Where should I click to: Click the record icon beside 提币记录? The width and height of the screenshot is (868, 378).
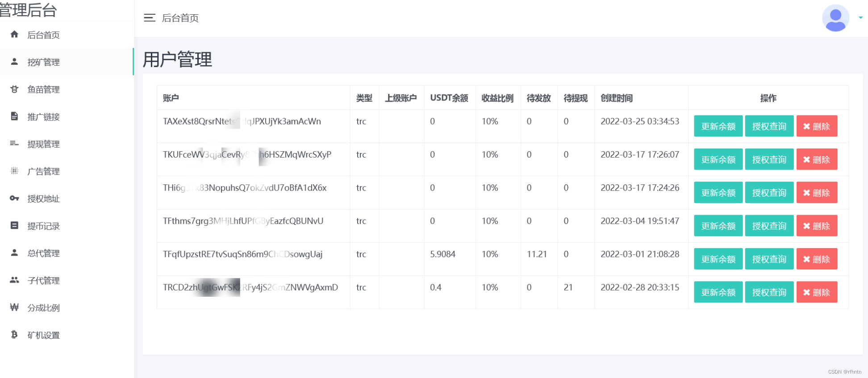pyautogui.click(x=14, y=225)
